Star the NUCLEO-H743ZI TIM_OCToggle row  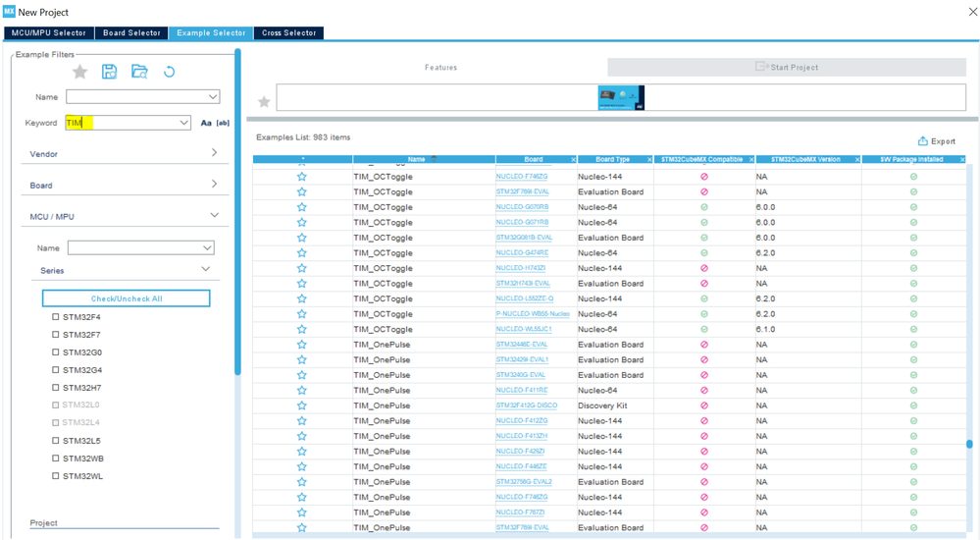click(302, 268)
